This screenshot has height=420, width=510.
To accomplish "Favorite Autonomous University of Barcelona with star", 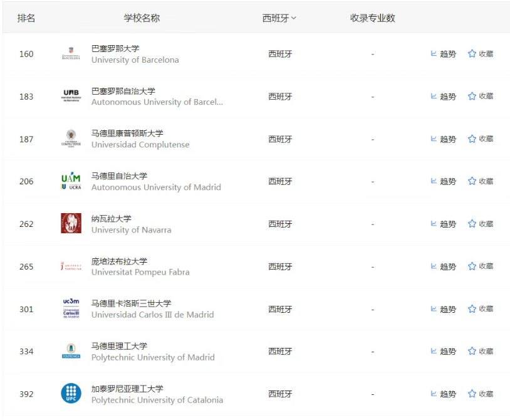I will coord(481,97).
